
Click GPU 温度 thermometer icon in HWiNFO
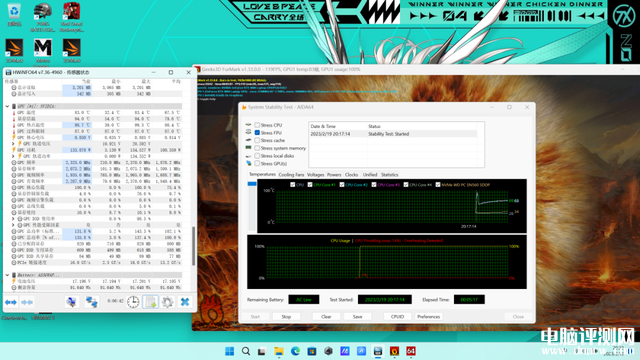[13, 113]
